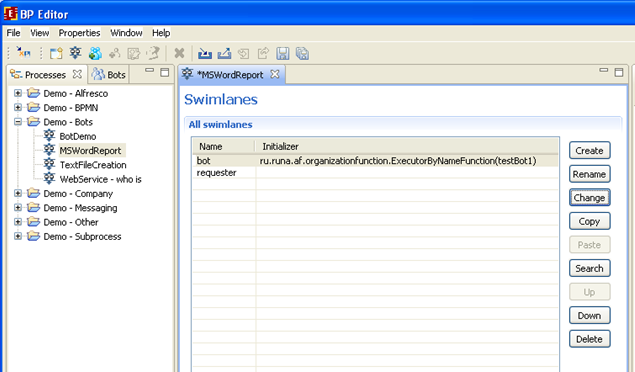Expand the Demo - Subprocess folder
Image resolution: width=635 pixels, height=372 pixels.
pyautogui.click(x=18, y=236)
